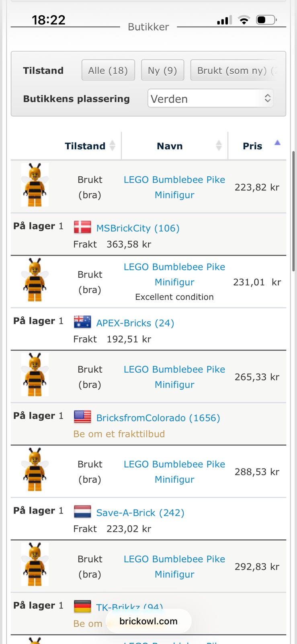Click the Denmark flag next to MSBrickCity

(82, 227)
